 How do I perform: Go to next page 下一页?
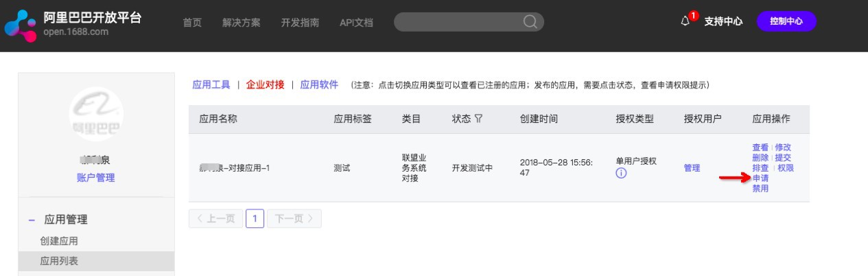[294, 219]
